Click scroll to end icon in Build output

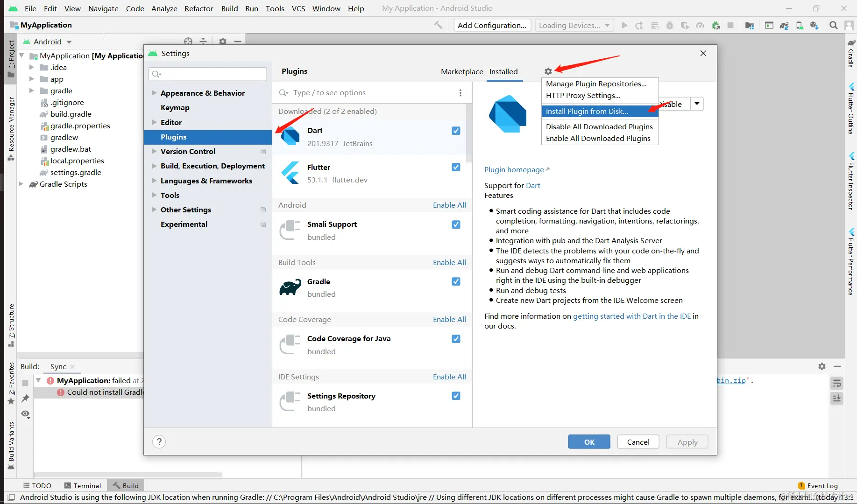[837, 398]
